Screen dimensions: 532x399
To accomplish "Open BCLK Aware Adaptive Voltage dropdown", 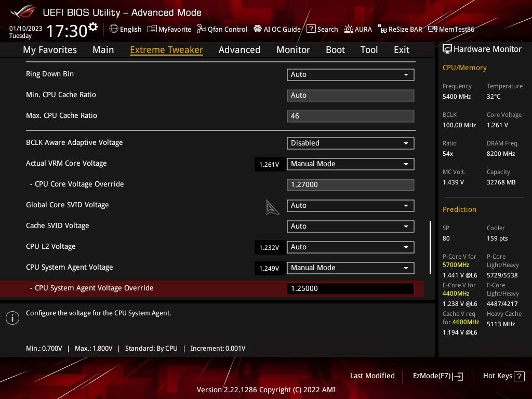I will tap(351, 143).
